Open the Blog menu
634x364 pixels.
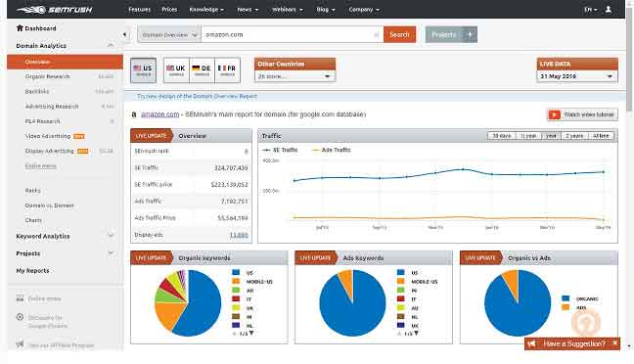(326, 10)
